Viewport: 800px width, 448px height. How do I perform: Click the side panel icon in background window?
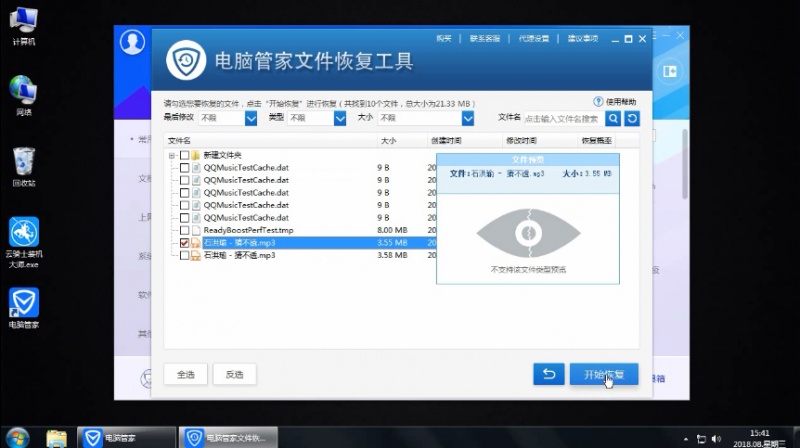tap(670, 71)
